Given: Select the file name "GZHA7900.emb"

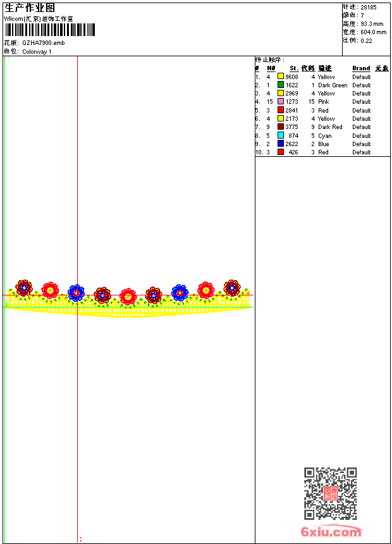Looking at the screenshot, I should tap(44, 43).
